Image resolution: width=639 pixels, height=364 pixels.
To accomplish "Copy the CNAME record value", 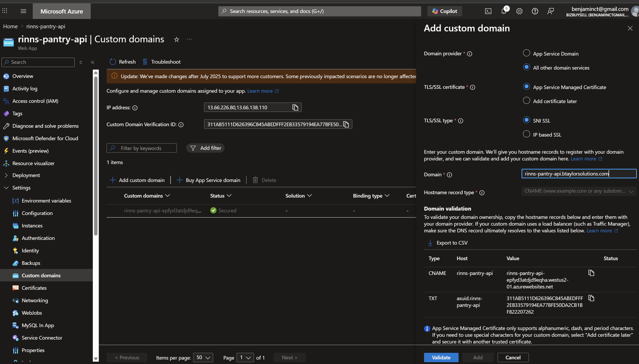I will pos(591,273).
